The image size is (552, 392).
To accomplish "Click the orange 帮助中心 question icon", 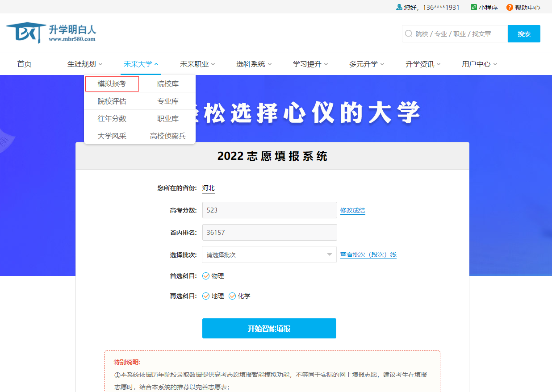I will [510, 8].
